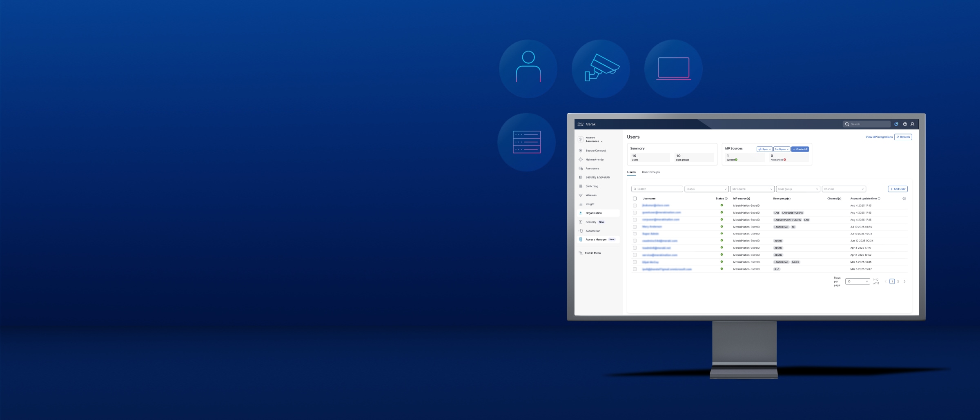Check the checkbox on the first user row

[x=635, y=206]
